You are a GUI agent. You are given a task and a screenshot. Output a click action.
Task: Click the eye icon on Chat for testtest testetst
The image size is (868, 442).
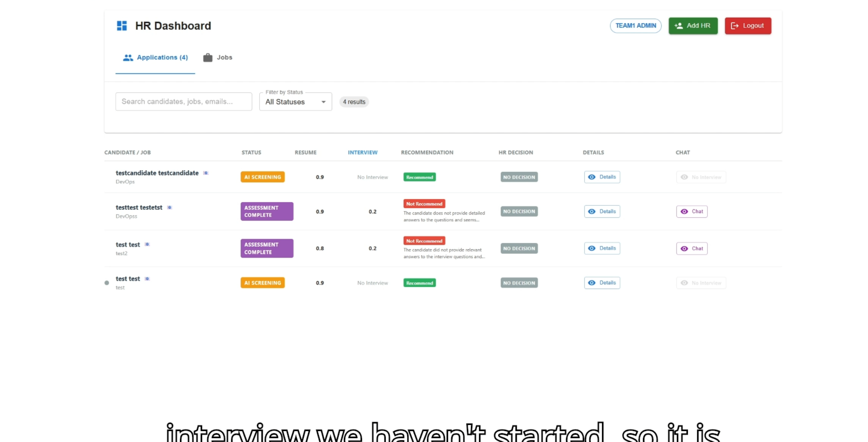click(685, 211)
